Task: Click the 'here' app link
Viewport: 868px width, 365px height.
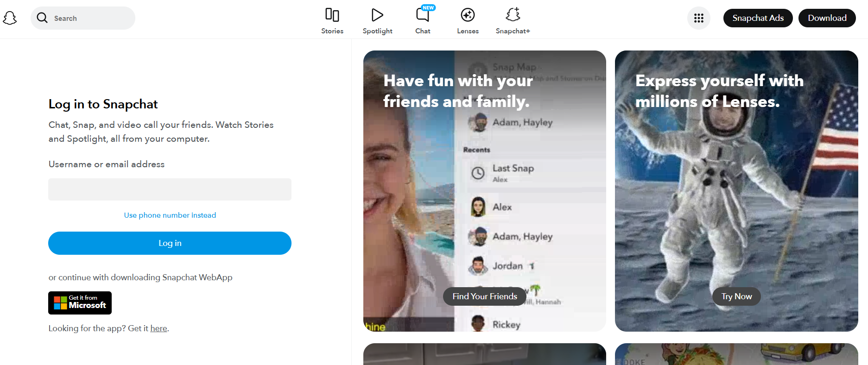Action: coord(158,328)
